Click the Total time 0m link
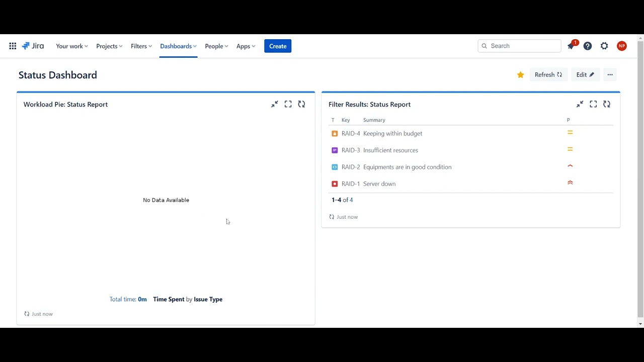 pyautogui.click(x=128, y=299)
